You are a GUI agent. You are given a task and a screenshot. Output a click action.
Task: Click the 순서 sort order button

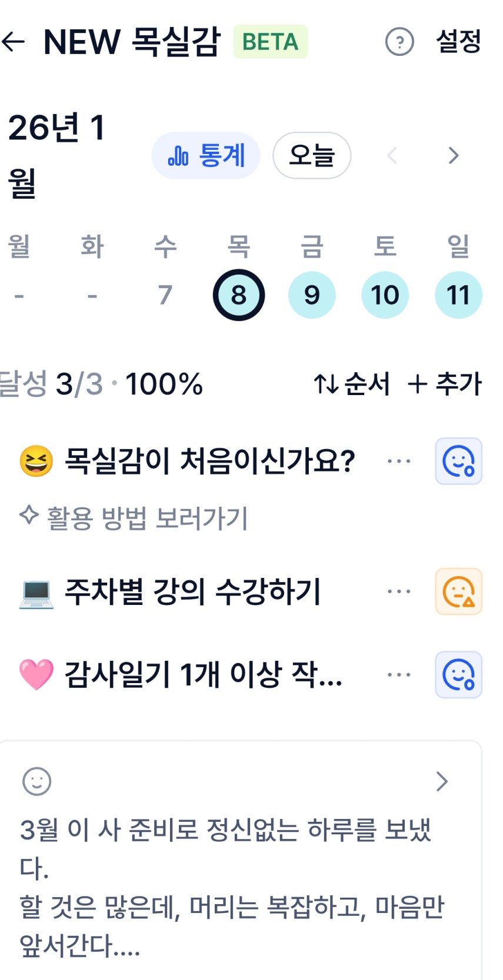[352, 384]
